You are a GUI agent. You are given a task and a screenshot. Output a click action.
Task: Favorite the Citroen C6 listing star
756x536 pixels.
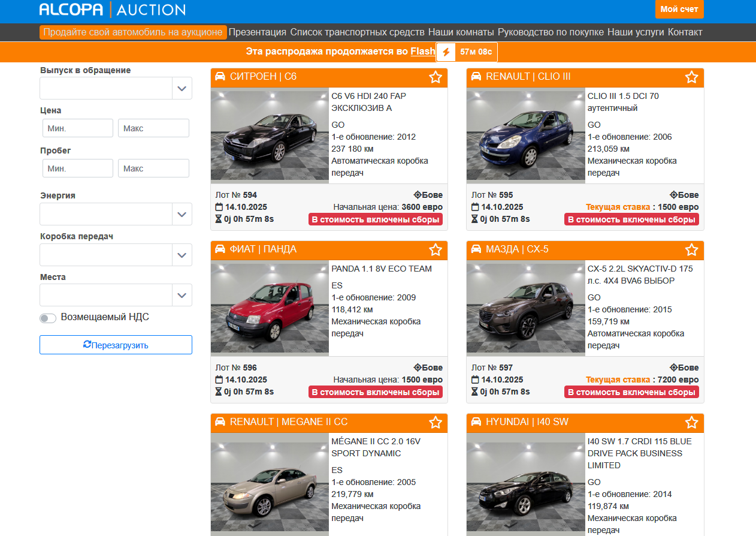[x=436, y=77]
